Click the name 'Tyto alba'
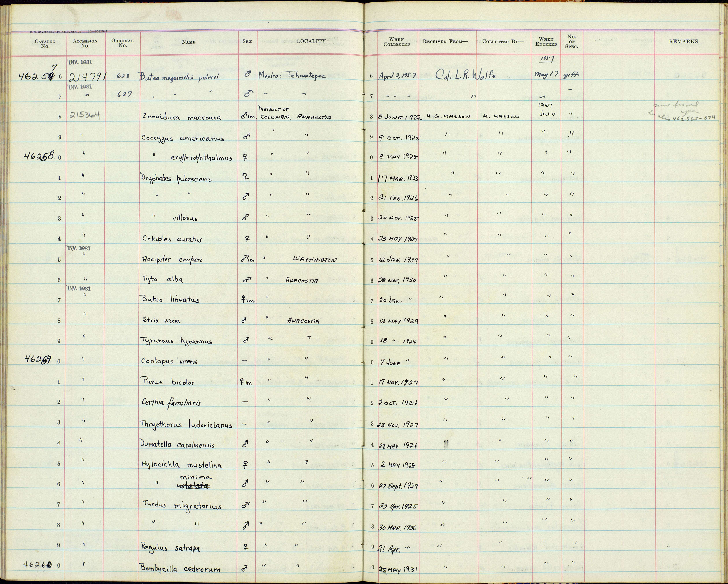The image size is (728, 584). coord(162,279)
